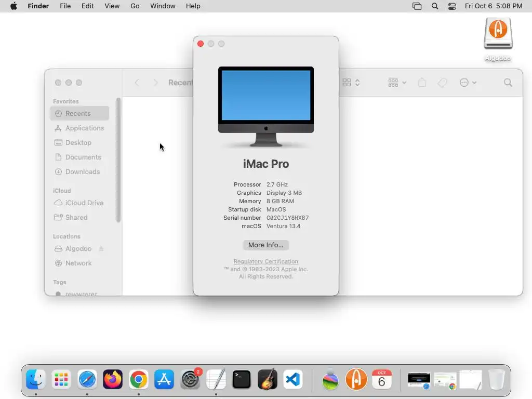Click Finder Share toolbar icon
This screenshot has height=399, width=532.
tap(422, 83)
